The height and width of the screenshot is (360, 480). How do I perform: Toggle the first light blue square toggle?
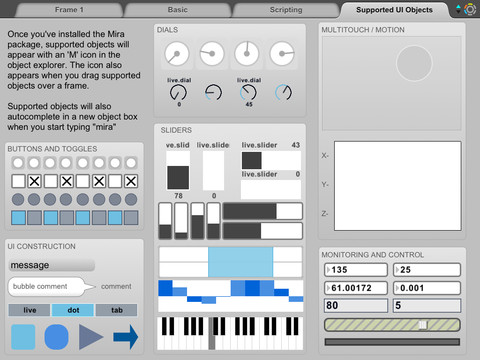(x=18, y=218)
